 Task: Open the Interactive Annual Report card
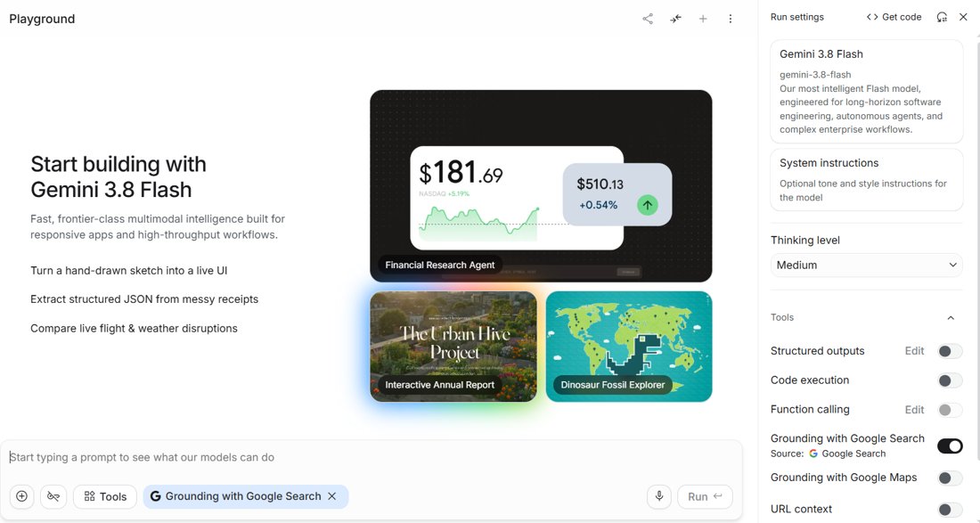pyautogui.click(x=453, y=347)
